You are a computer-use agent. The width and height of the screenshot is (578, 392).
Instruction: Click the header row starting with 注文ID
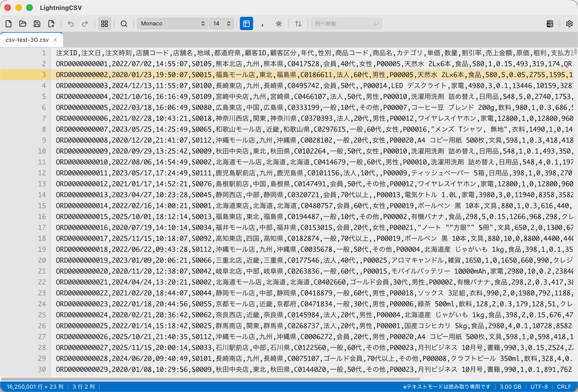(x=314, y=53)
